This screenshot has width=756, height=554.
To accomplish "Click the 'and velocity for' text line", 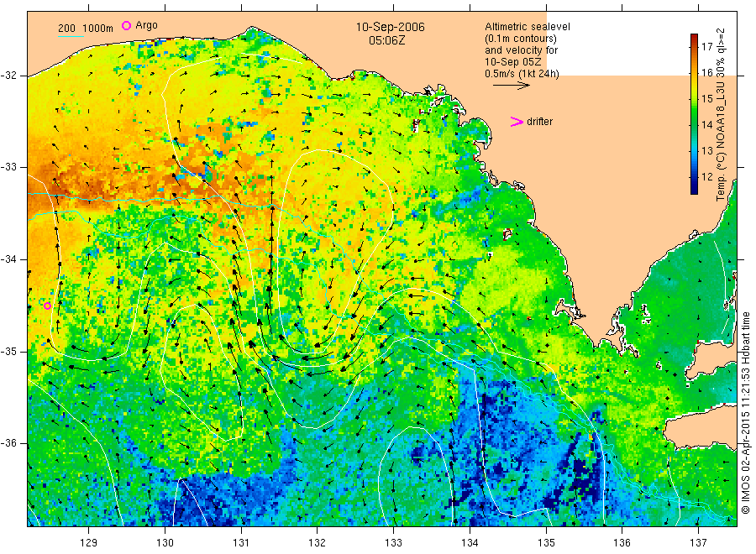I will (521, 50).
